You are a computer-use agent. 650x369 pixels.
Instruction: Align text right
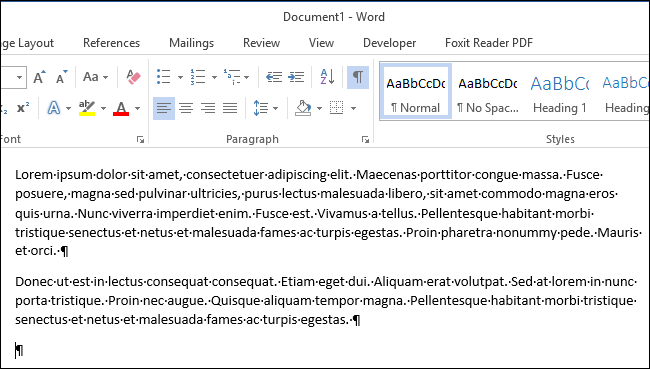point(208,108)
